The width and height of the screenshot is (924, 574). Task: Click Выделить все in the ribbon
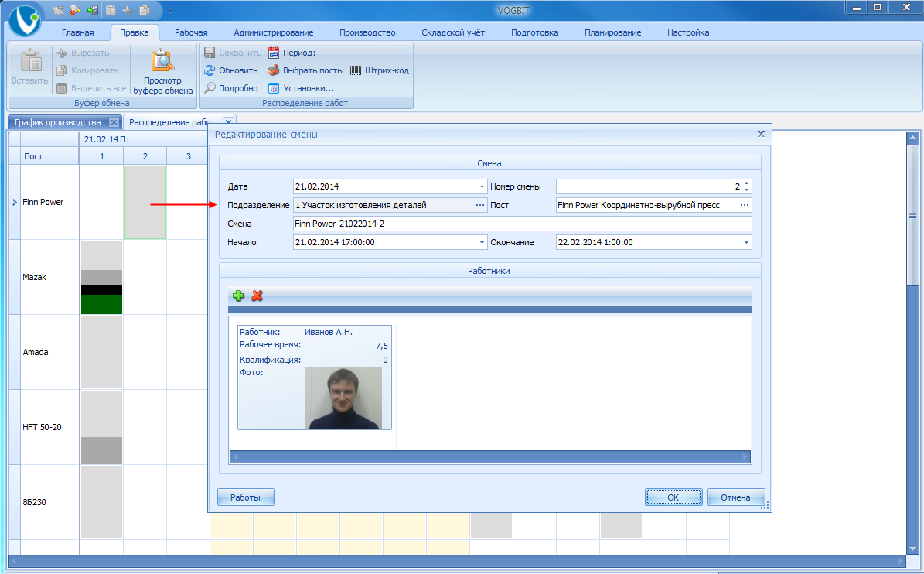[91, 88]
